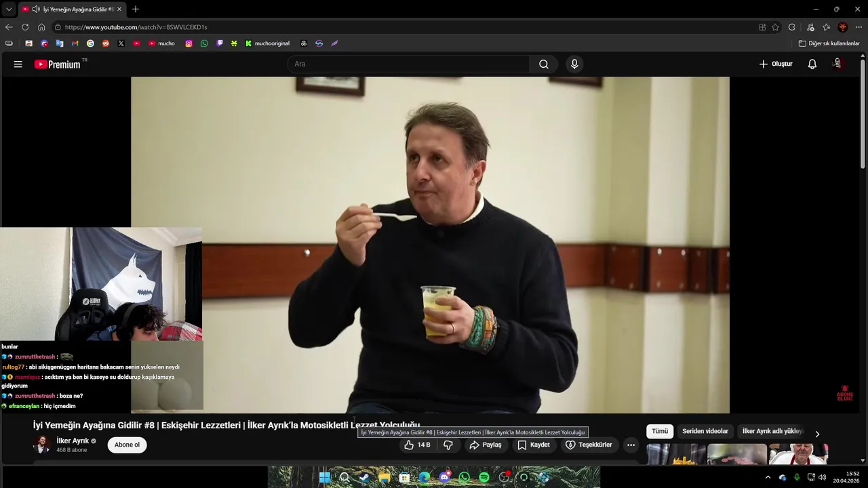Add this page to favorites star
Image resolution: width=868 pixels, height=488 pixels.
[775, 27]
